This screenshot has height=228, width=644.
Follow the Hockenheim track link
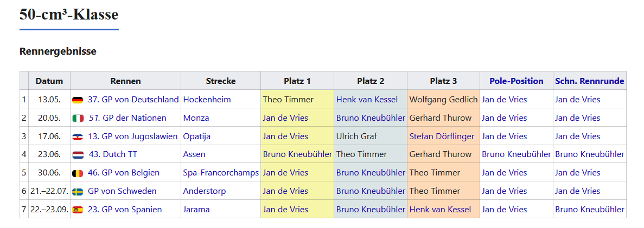207,100
